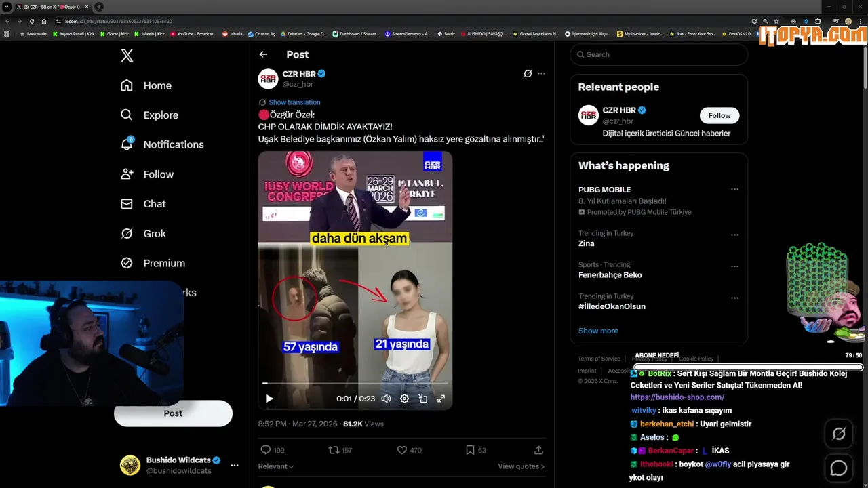Bookmark the post
The width and height of the screenshot is (868, 488).
pyautogui.click(x=470, y=450)
